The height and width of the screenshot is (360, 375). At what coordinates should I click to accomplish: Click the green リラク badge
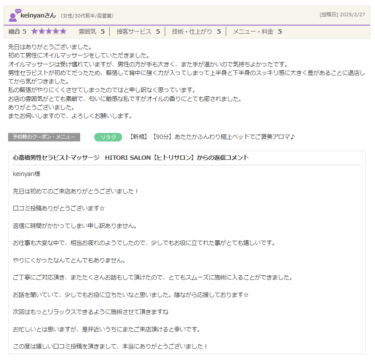[108, 137]
